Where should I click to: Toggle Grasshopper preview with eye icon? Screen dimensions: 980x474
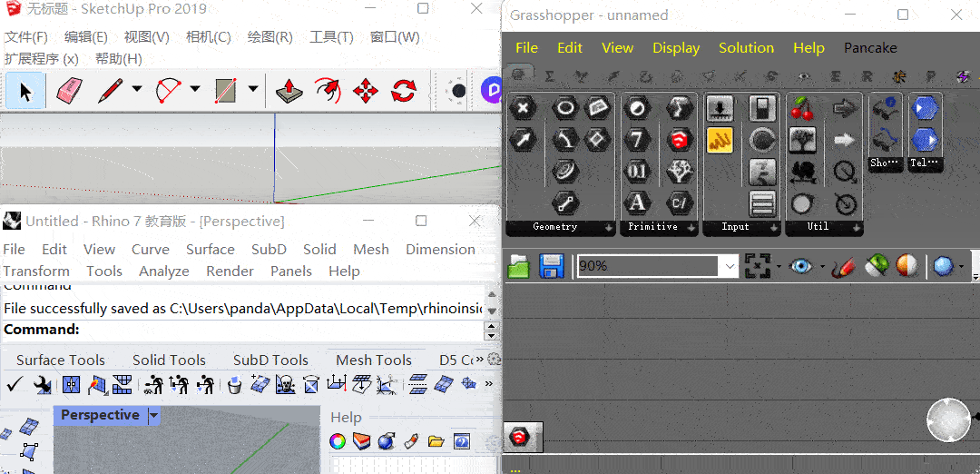click(x=801, y=266)
